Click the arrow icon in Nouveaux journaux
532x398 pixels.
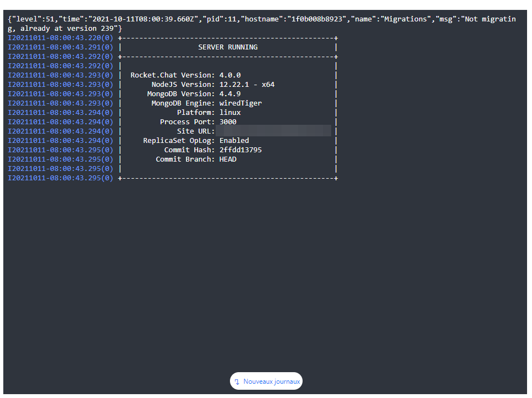[x=237, y=382]
